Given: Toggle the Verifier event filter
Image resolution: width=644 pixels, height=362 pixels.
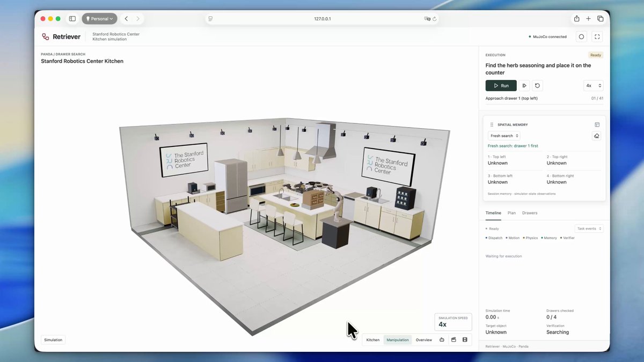Looking at the screenshot, I should pyautogui.click(x=568, y=238).
